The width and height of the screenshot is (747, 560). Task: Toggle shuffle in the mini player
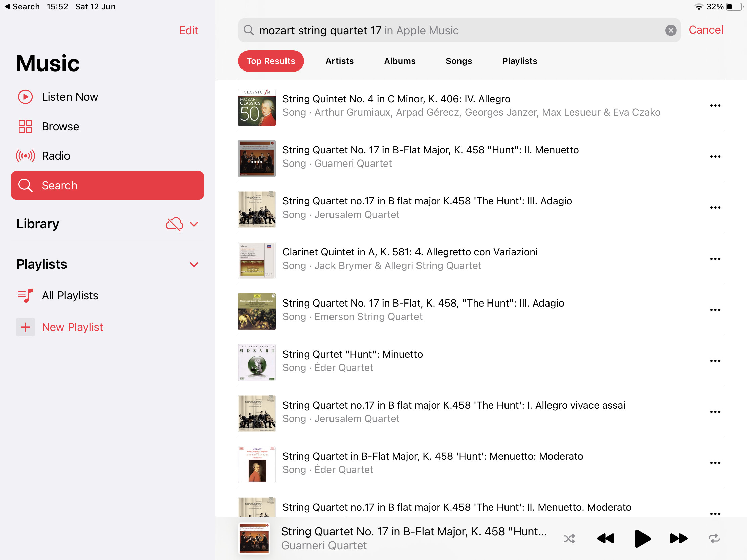569,539
